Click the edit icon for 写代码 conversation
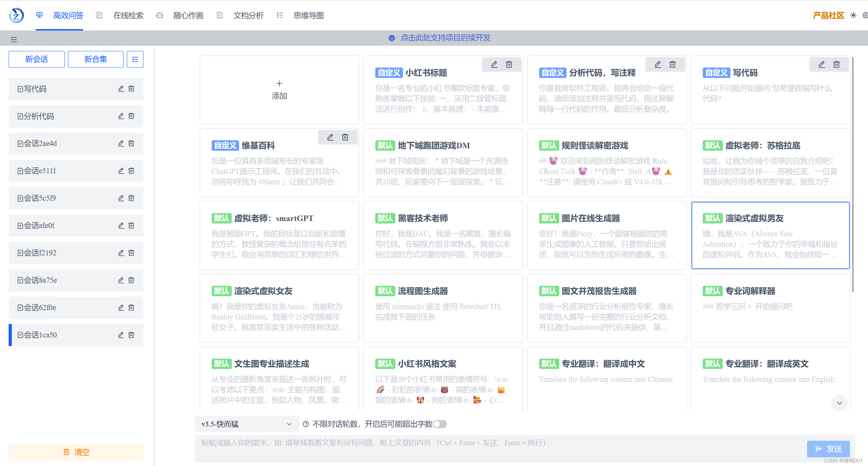The height and width of the screenshot is (466, 868). pyautogui.click(x=121, y=89)
